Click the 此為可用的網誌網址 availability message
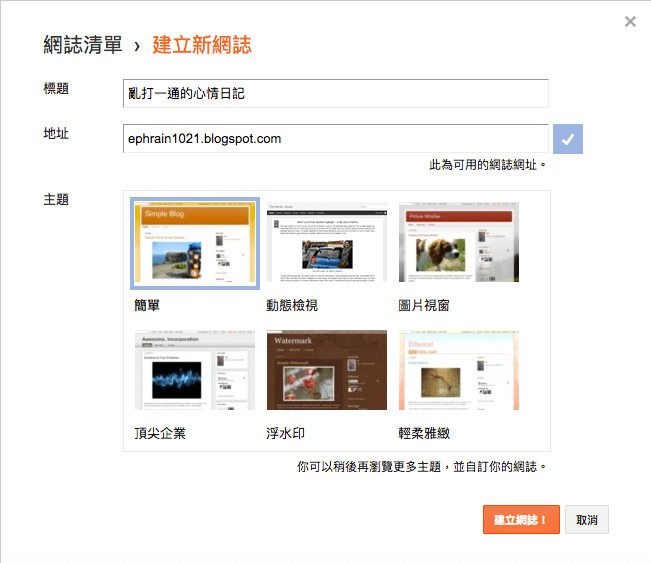The image size is (651, 563). coord(487,165)
